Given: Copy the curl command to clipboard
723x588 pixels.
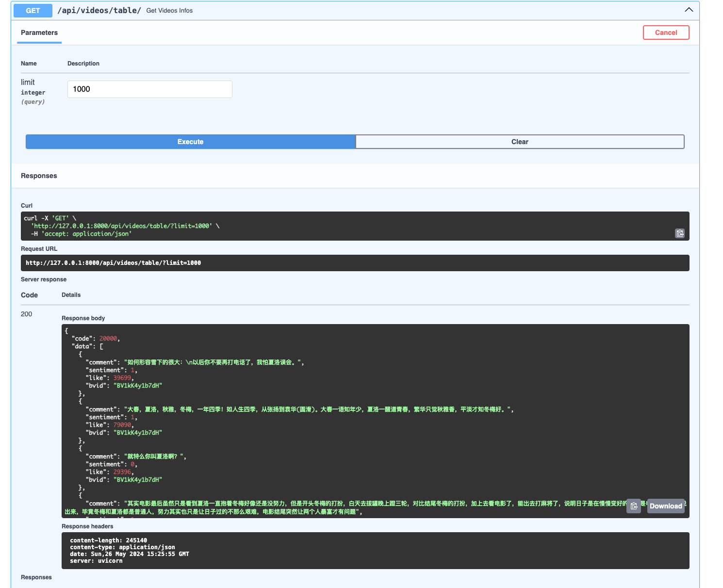Looking at the screenshot, I should pyautogui.click(x=680, y=233).
